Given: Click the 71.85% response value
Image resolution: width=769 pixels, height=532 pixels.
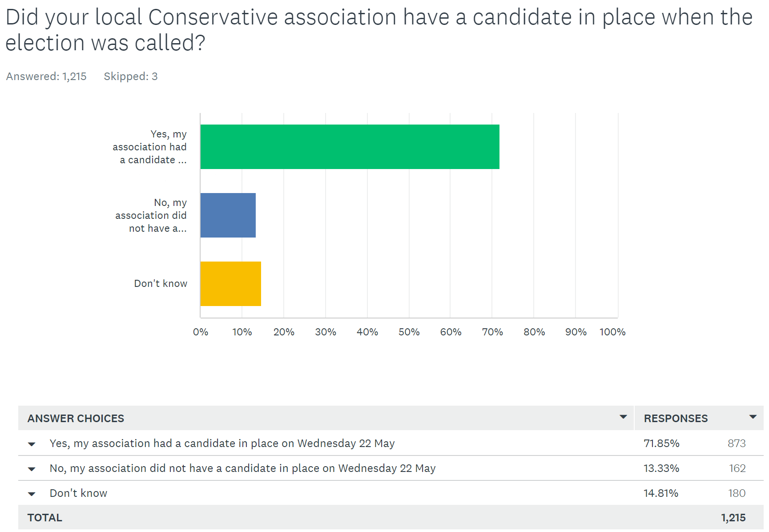Looking at the screenshot, I should click(x=661, y=443).
